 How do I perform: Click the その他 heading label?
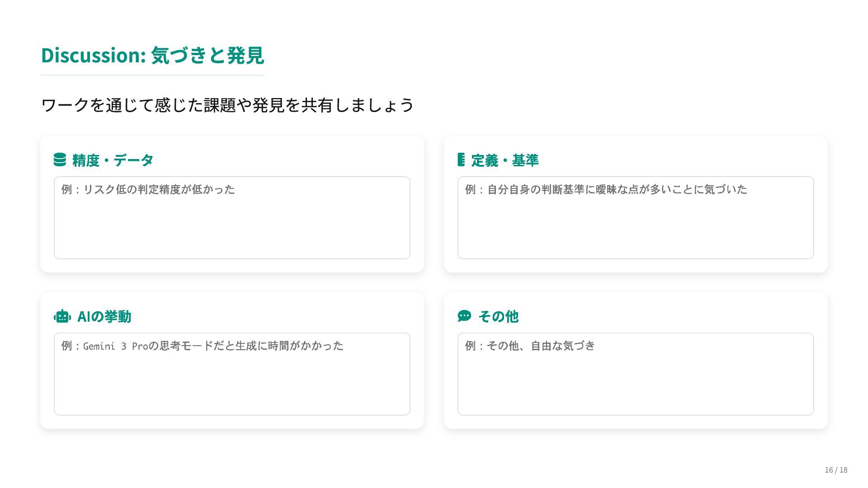[498, 317]
